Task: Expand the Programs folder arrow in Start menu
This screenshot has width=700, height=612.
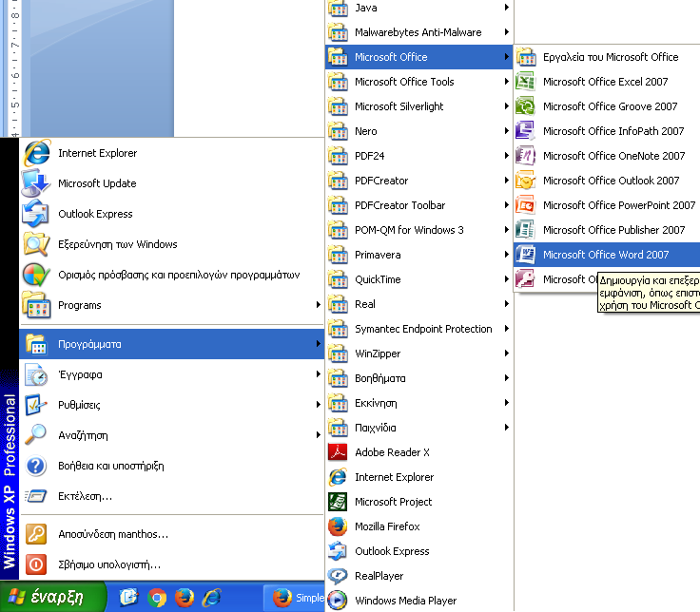Action: coord(319,305)
